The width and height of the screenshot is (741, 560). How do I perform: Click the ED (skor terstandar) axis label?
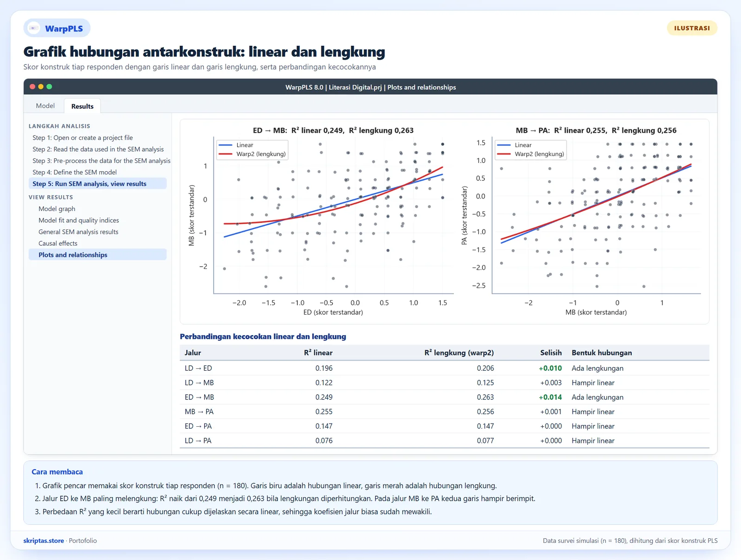point(333,312)
